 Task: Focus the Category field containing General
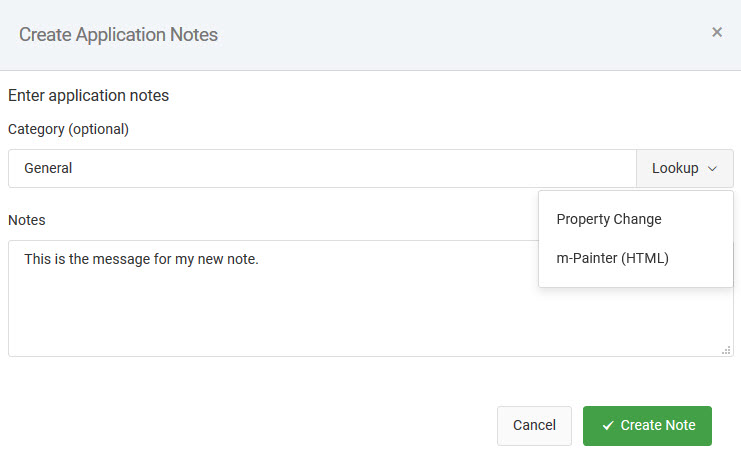pyautogui.click(x=322, y=168)
